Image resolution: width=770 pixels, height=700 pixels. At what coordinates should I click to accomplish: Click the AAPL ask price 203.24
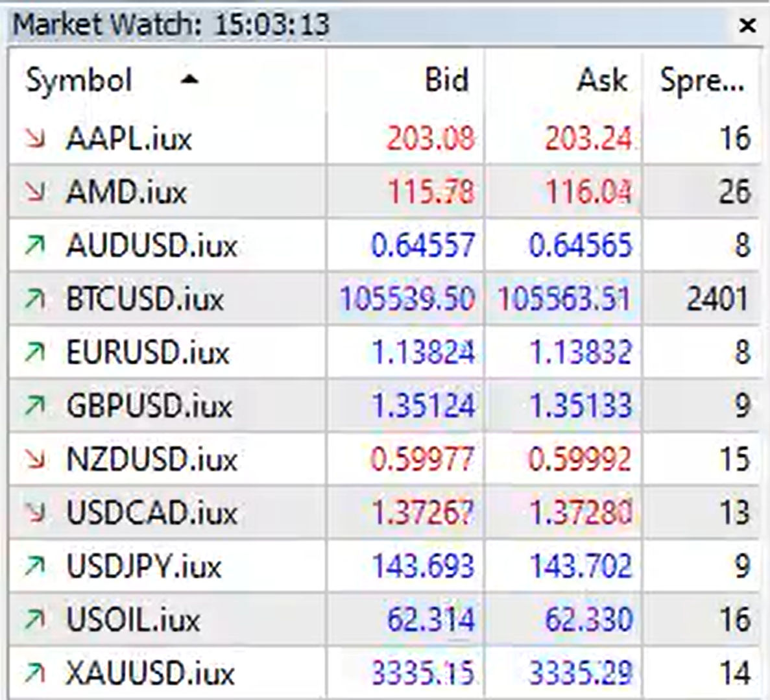tap(588, 139)
